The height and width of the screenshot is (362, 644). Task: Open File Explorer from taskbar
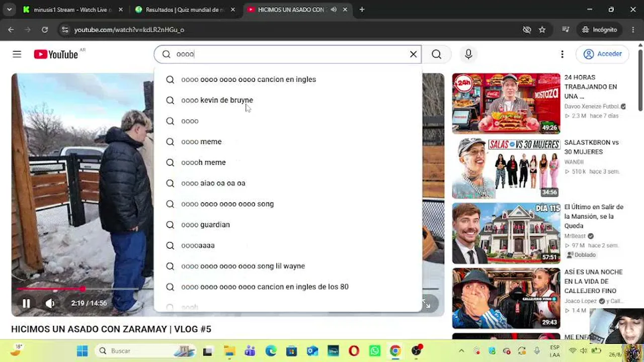[x=229, y=351]
